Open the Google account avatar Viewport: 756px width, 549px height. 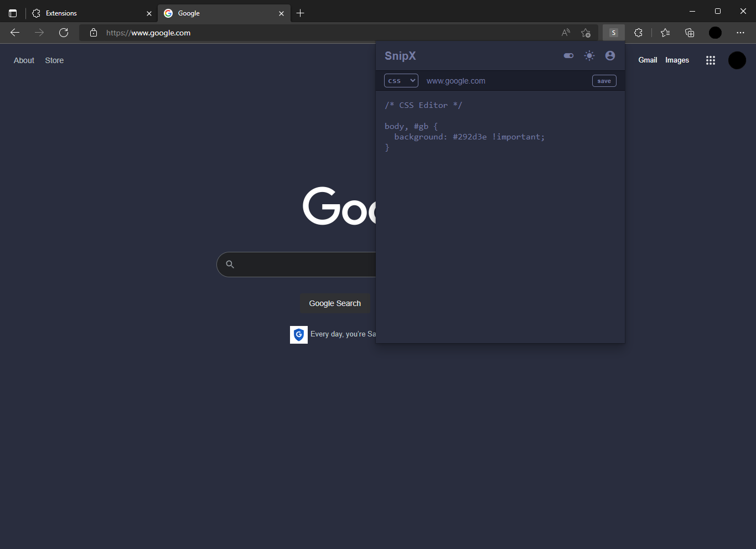tap(737, 60)
